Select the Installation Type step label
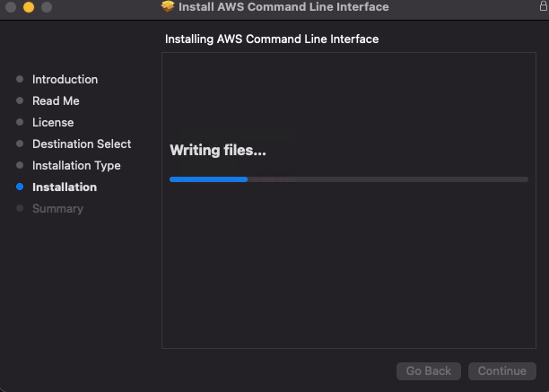Screen dimensions: 549x392 (76, 166)
